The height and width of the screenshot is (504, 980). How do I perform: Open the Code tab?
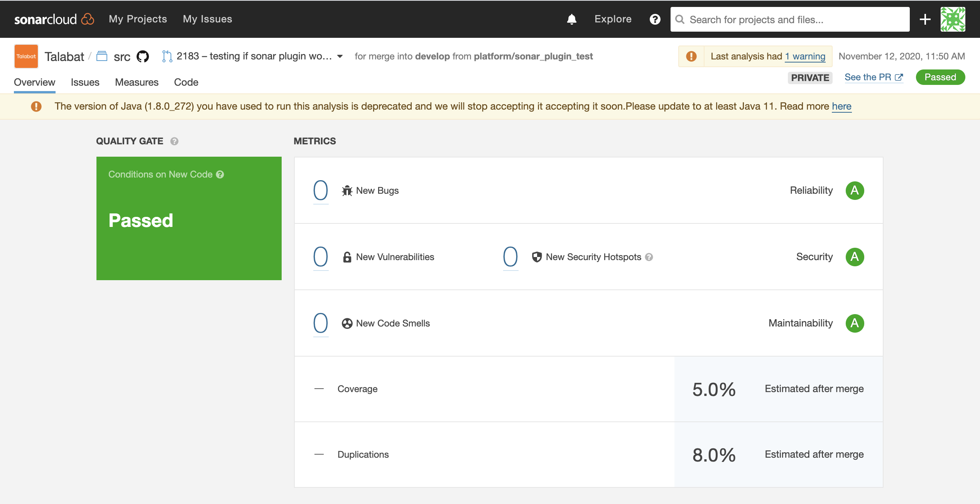[x=186, y=82]
